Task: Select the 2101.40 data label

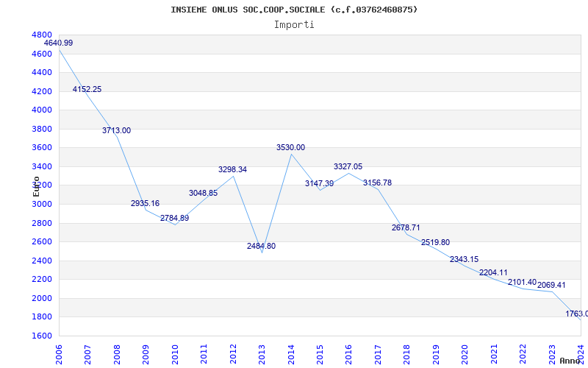Action: (523, 283)
